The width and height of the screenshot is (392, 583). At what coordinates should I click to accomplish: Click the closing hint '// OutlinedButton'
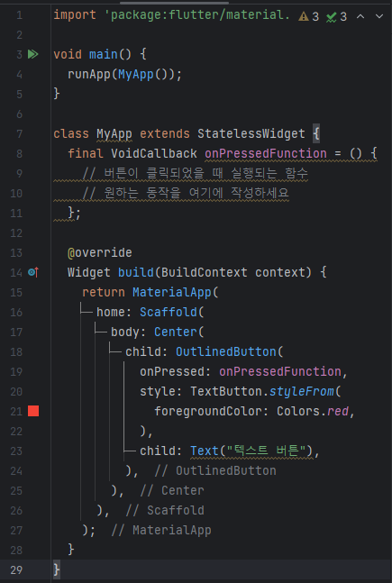215,470
